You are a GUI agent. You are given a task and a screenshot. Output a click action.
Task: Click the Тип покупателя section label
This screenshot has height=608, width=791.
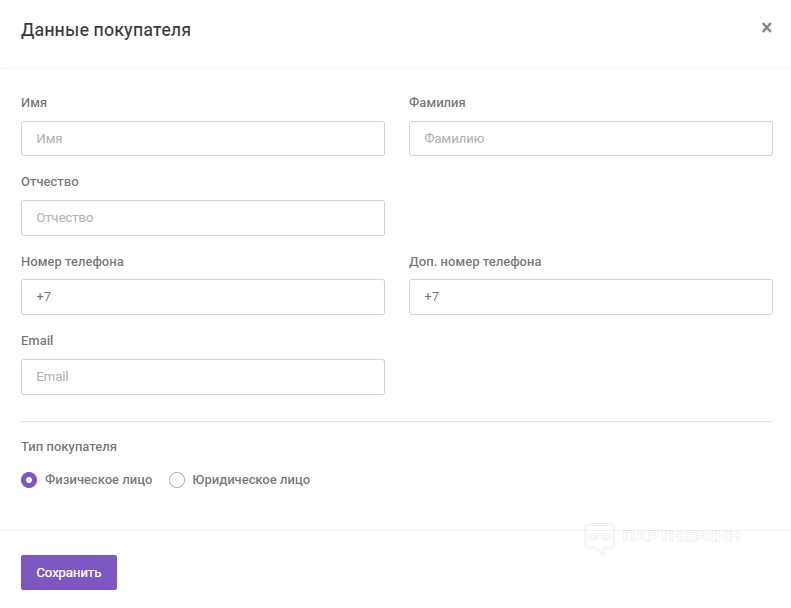click(69, 447)
